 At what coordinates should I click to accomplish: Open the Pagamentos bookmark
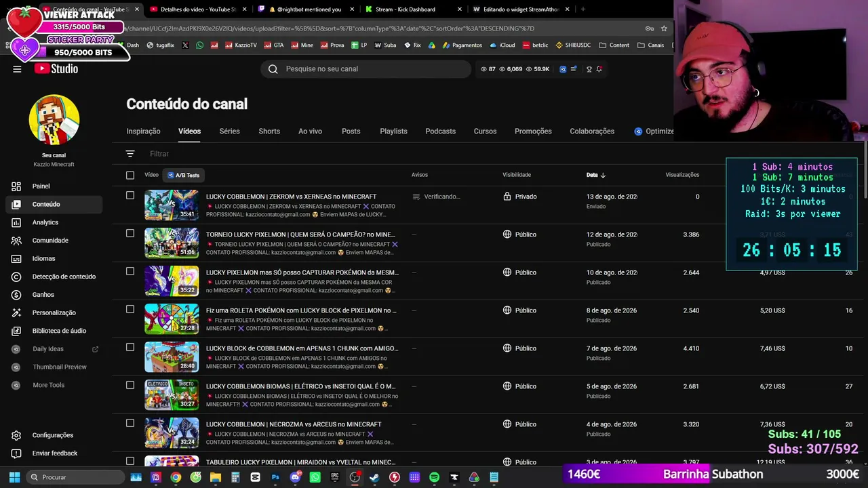[461, 45]
